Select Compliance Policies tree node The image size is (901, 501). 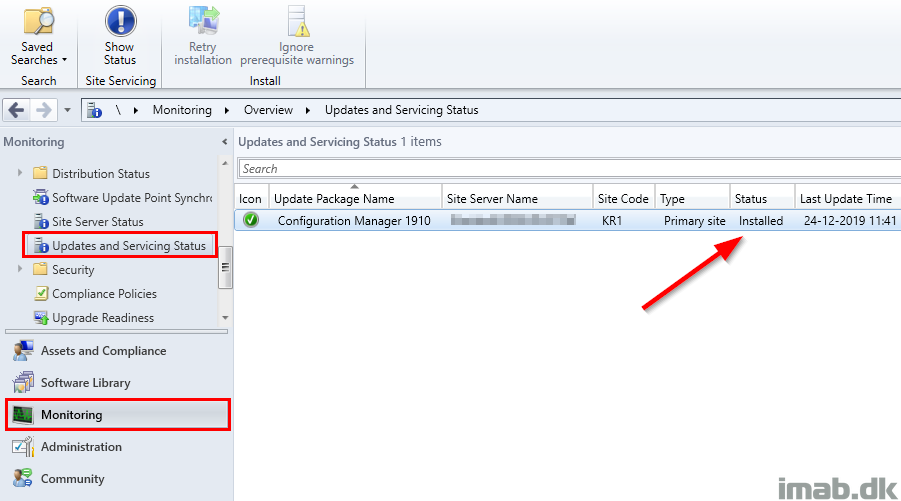(x=105, y=294)
